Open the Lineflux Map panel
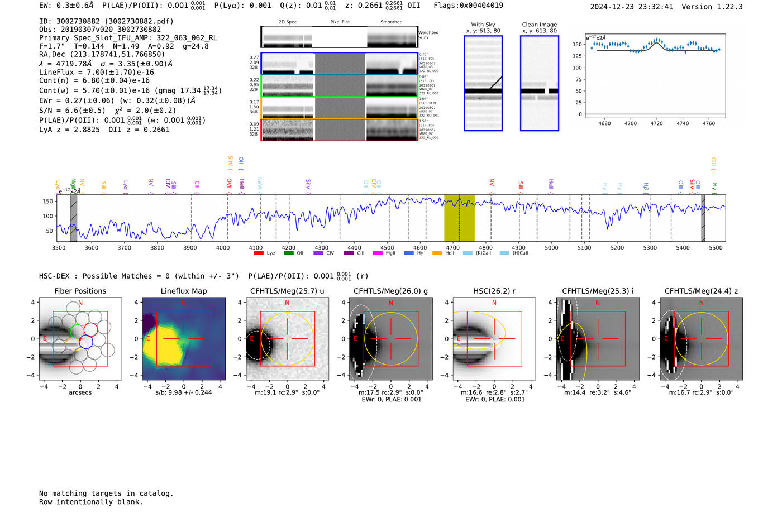 click(x=184, y=338)
